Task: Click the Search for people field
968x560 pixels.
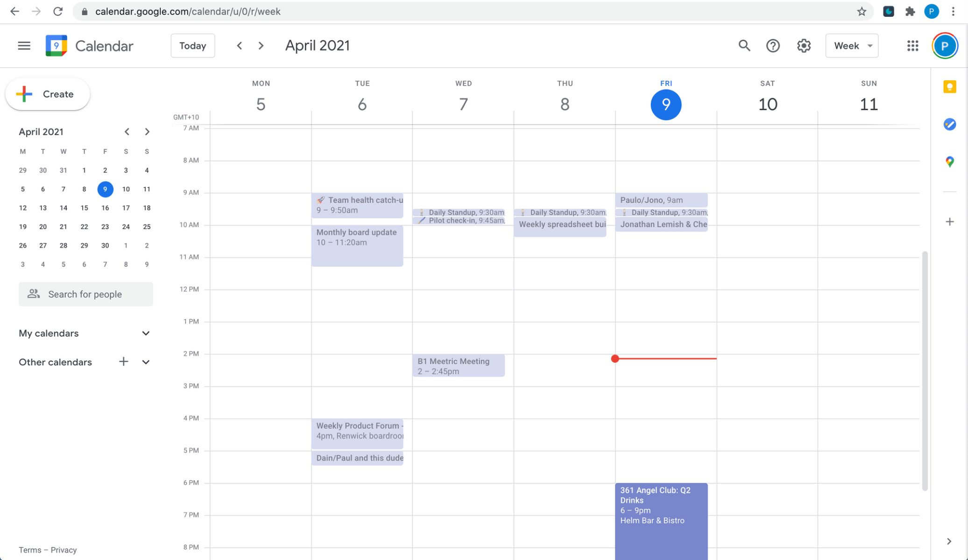Action: point(86,294)
